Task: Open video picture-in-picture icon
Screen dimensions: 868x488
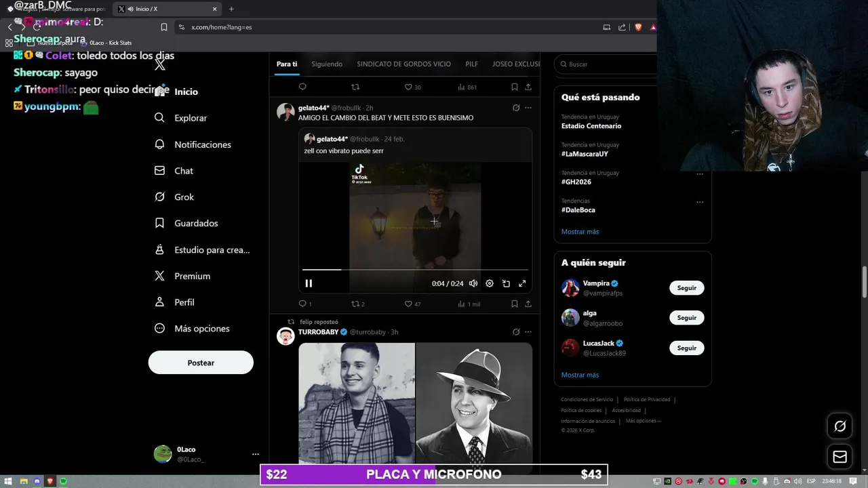Action: click(x=506, y=283)
